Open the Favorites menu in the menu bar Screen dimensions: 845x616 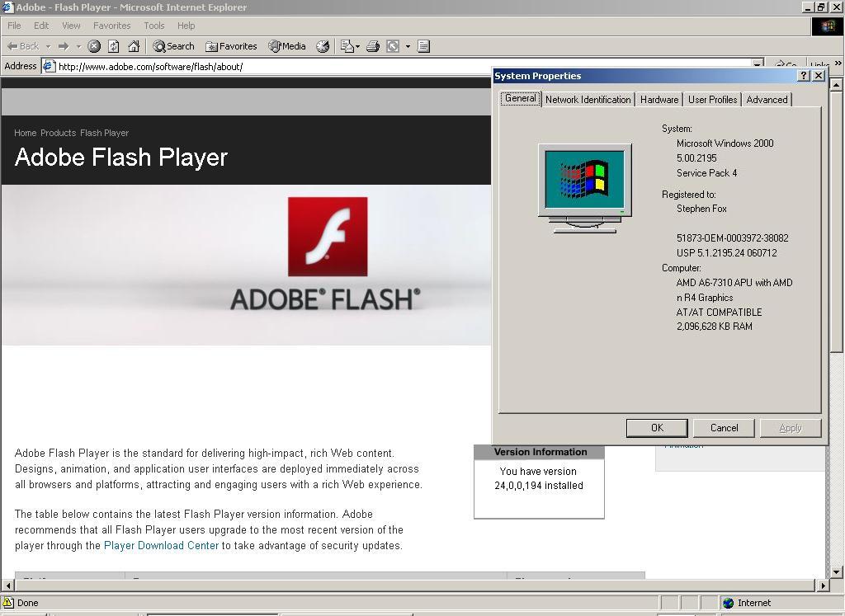111,26
